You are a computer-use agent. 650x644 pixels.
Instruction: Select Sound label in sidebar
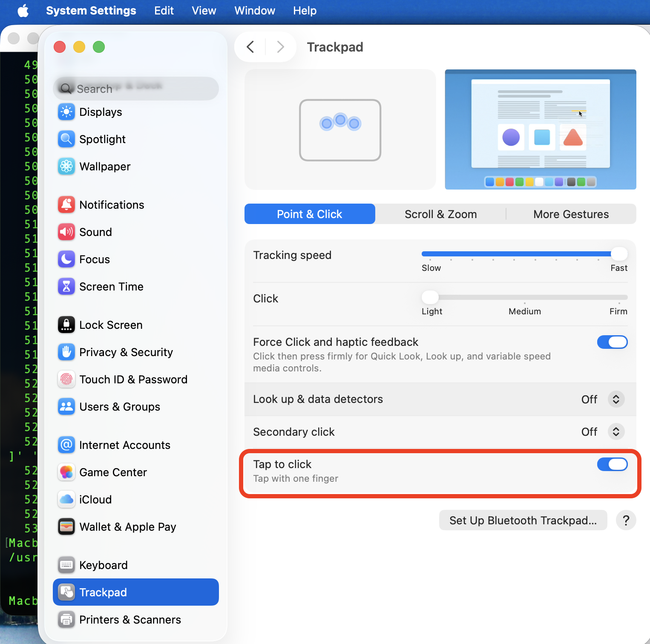point(96,232)
